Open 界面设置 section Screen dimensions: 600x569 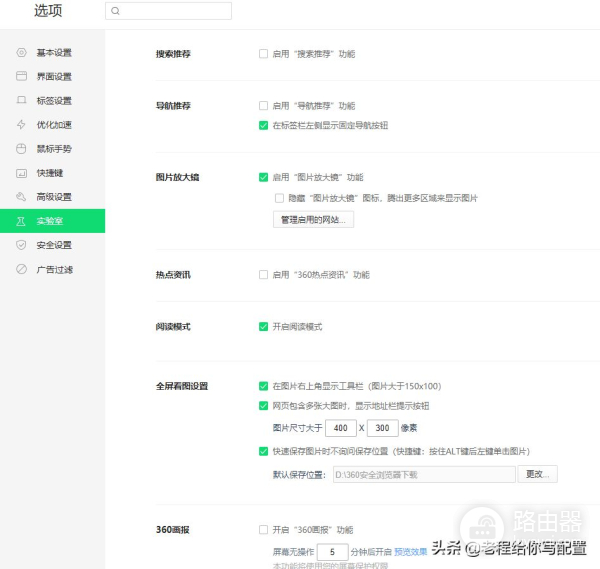(52, 76)
